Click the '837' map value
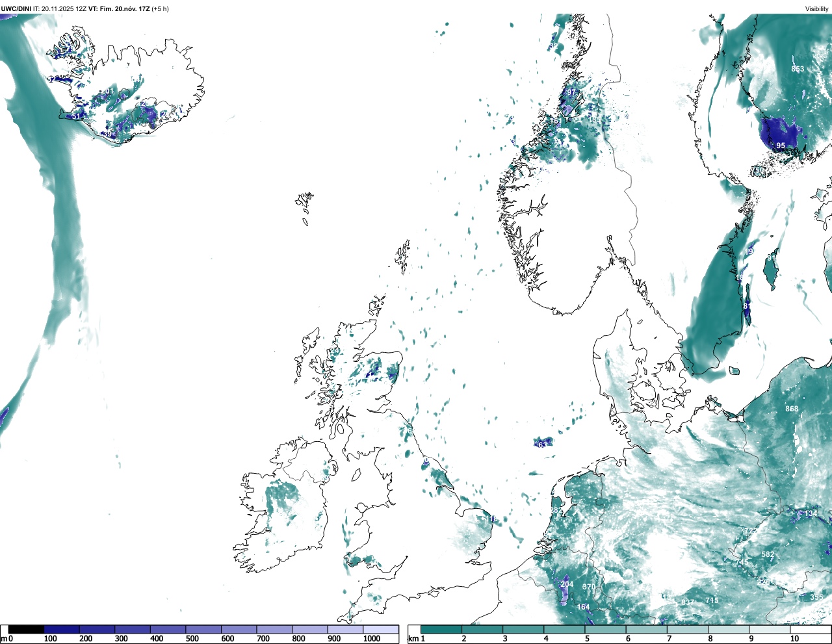Image resolution: width=832 pixels, height=644 pixels. point(688,602)
